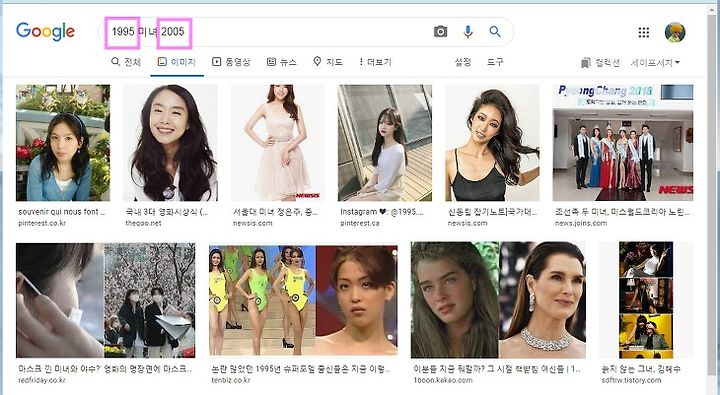Click the 1boon.kakao.com source link
This screenshot has height=395, width=720.
(443, 380)
